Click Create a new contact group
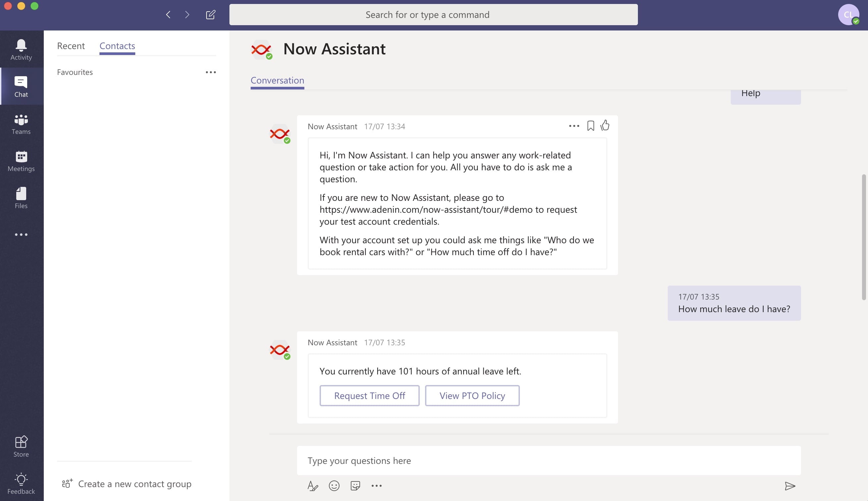Screen dimensions: 868x501 point(135,484)
